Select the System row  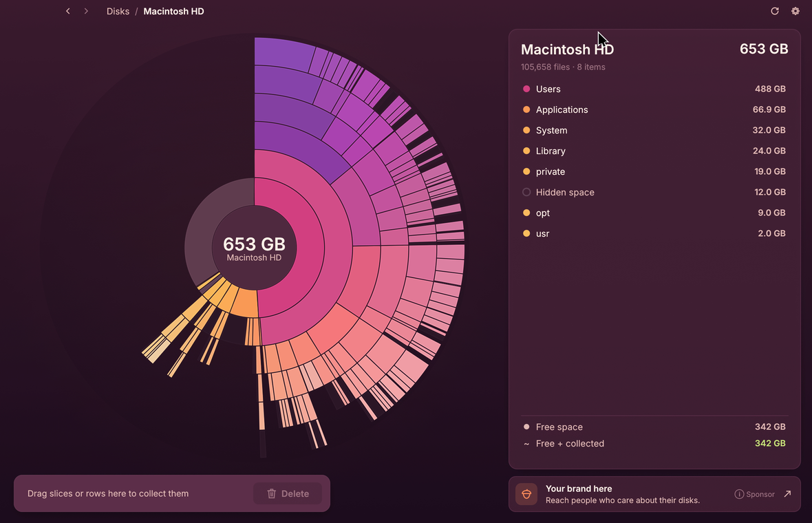click(654, 131)
